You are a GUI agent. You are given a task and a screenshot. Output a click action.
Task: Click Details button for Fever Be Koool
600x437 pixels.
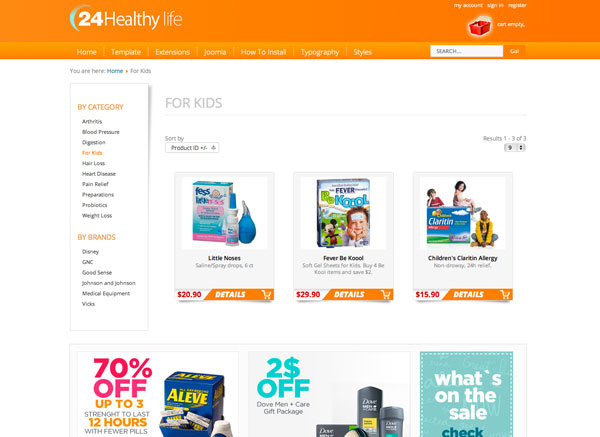point(349,294)
